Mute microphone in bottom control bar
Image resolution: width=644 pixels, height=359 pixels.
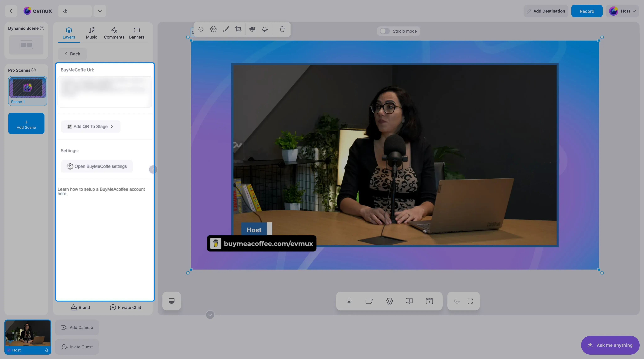pos(349,301)
